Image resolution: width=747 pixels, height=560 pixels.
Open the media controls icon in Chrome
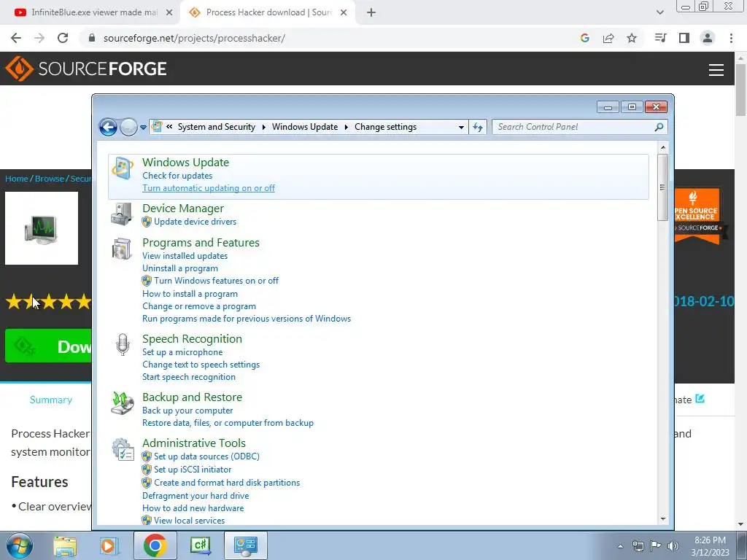tap(660, 38)
